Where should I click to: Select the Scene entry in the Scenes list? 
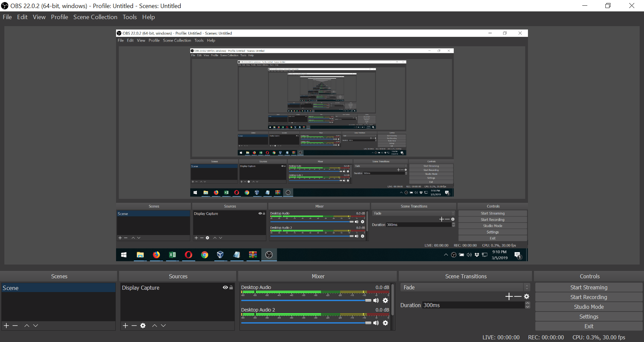[34, 288]
